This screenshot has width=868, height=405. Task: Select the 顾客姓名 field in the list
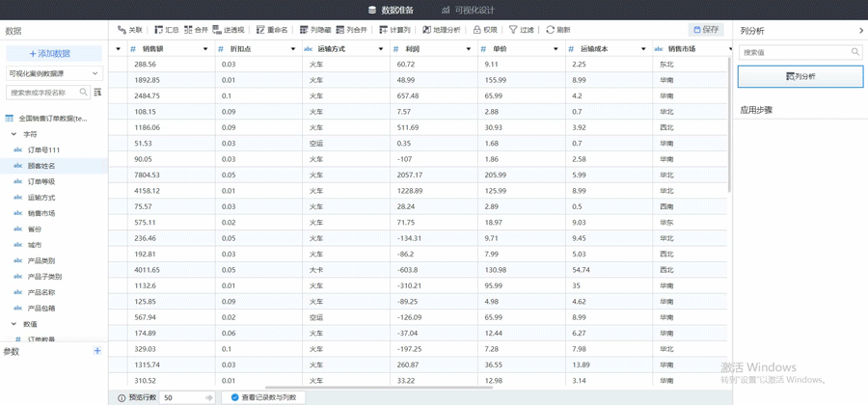(41, 166)
